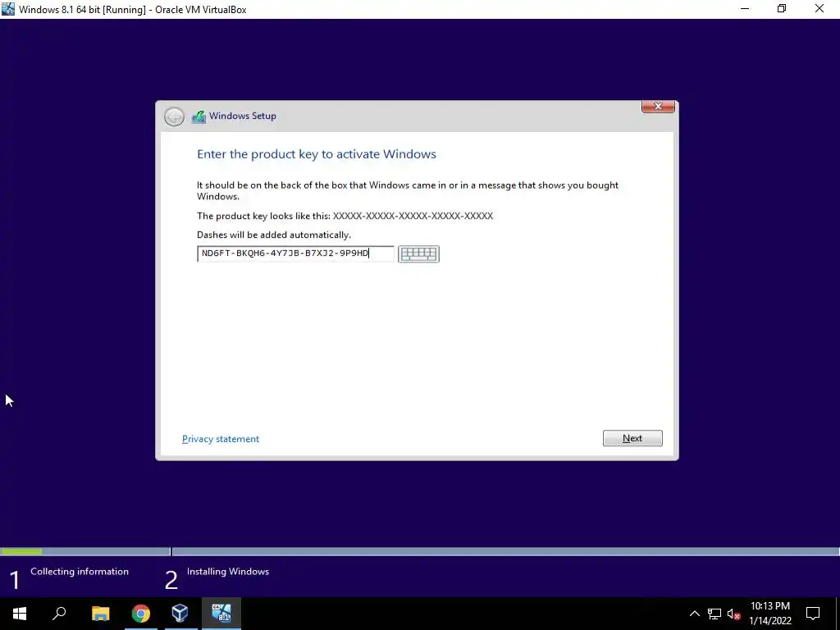This screenshot has height=630, width=840.
Task: Select the Windows Setup title icon
Action: (199, 116)
